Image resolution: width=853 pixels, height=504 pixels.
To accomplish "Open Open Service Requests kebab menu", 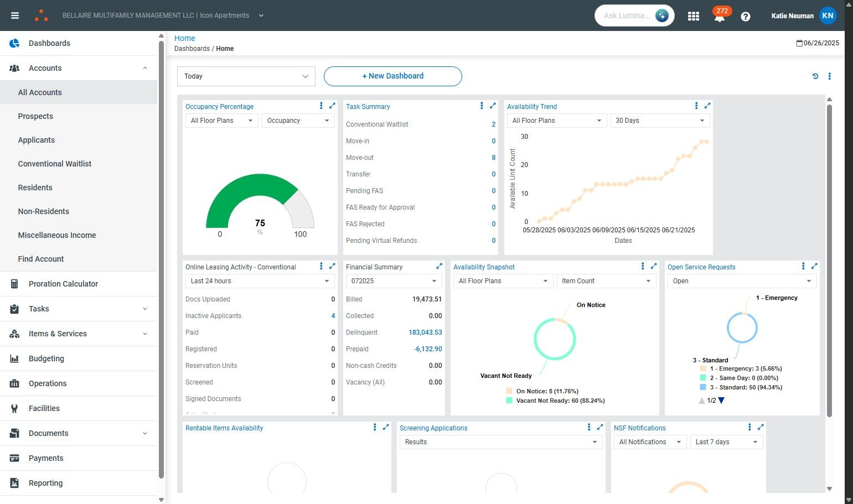I will 803,266.
